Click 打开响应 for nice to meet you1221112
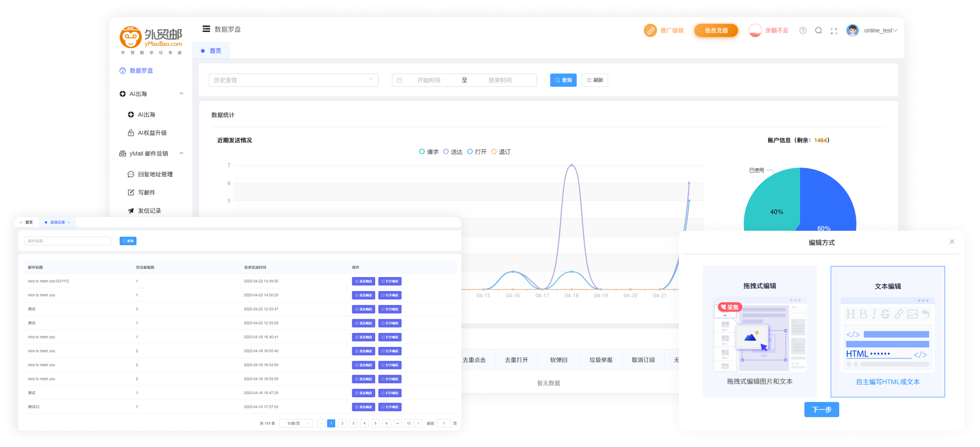Viewport: 980px width, 447px height. click(390, 281)
